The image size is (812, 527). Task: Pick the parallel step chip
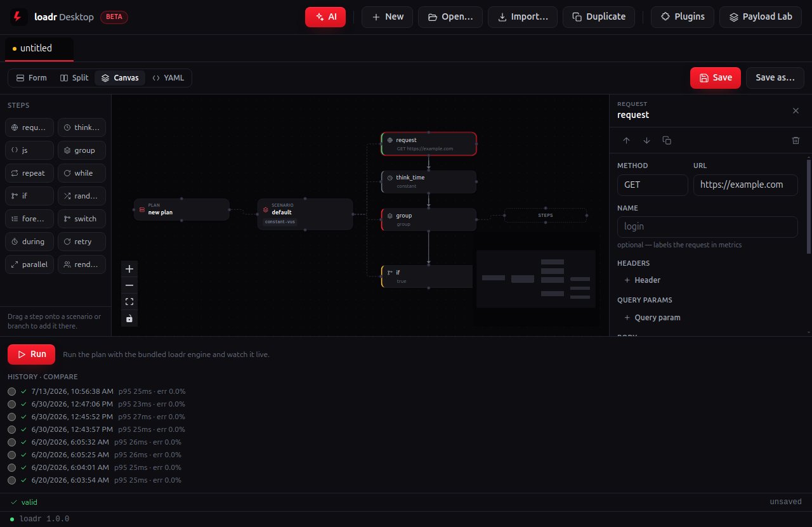click(29, 264)
